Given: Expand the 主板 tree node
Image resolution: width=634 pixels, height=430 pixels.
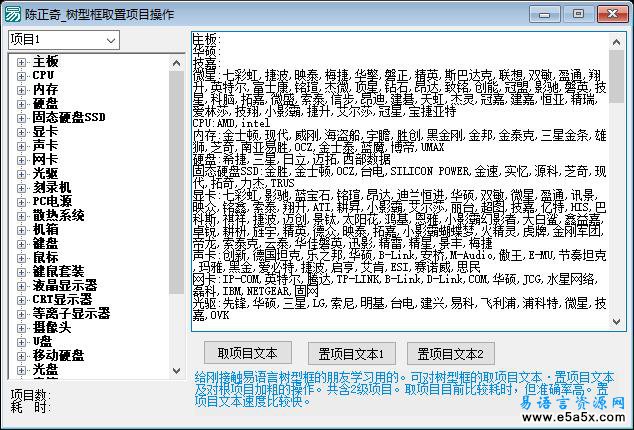Looking at the screenshot, I should tap(21, 62).
